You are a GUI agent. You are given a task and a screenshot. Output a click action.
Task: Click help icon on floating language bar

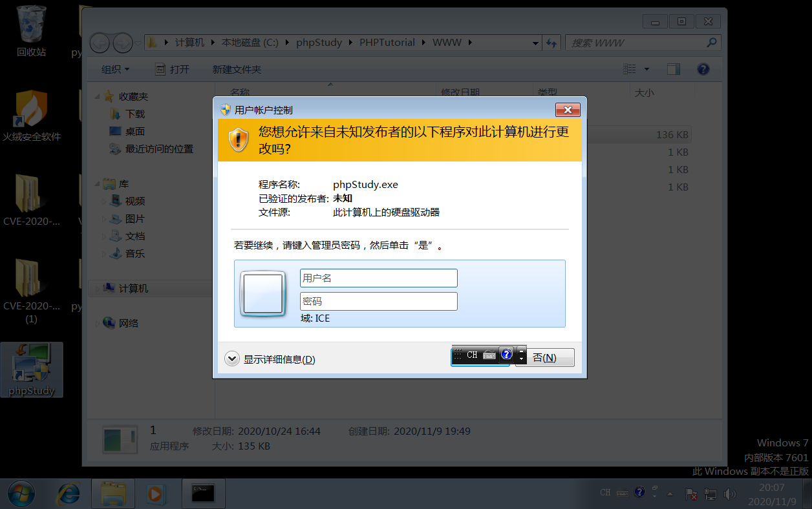click(506, 354)
